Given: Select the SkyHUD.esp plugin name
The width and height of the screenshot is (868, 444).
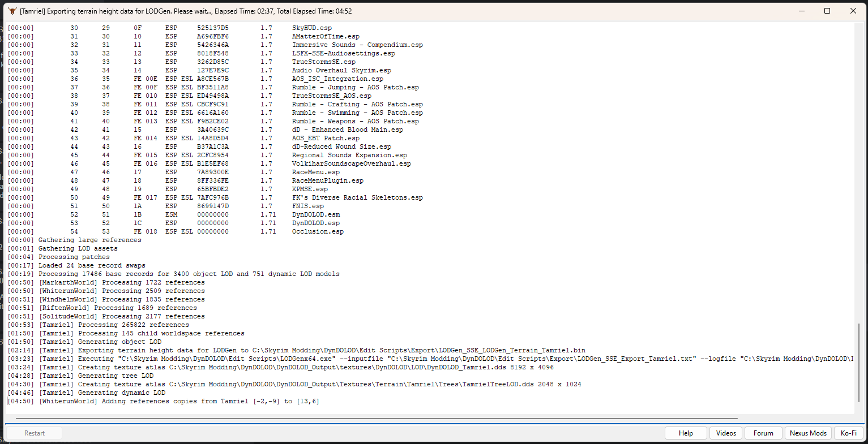Looking at the screenshot, I should click(x=312, y=28).
